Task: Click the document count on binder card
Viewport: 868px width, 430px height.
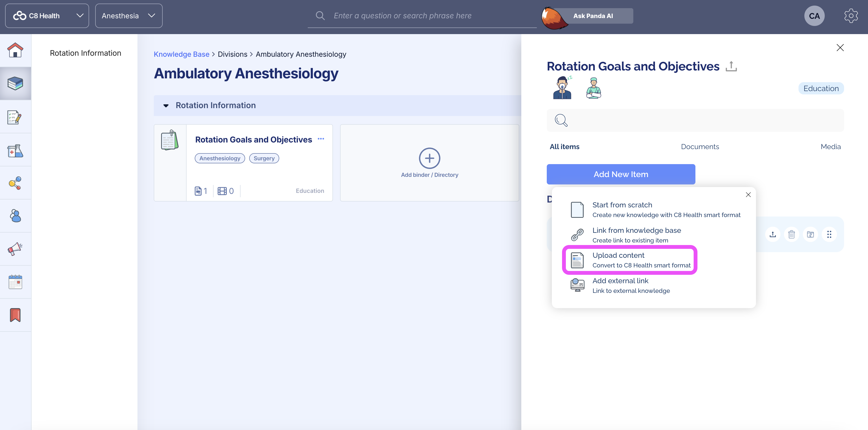Action: point(201,191)
